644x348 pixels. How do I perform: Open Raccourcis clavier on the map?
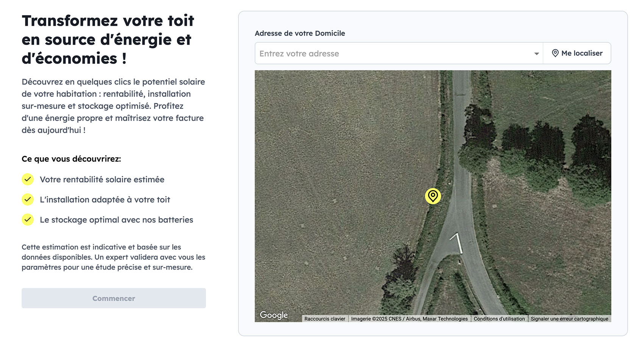(x=325, y=319)
